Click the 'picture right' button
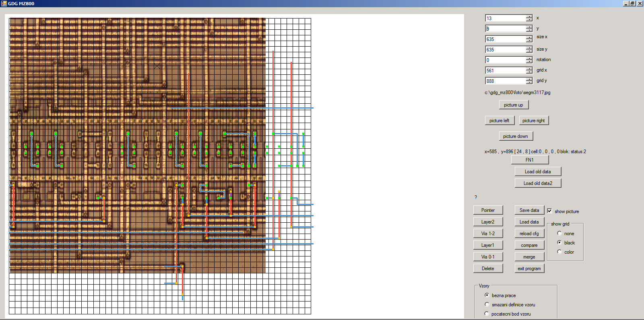 pyautogui.click(x=533, y=121)
